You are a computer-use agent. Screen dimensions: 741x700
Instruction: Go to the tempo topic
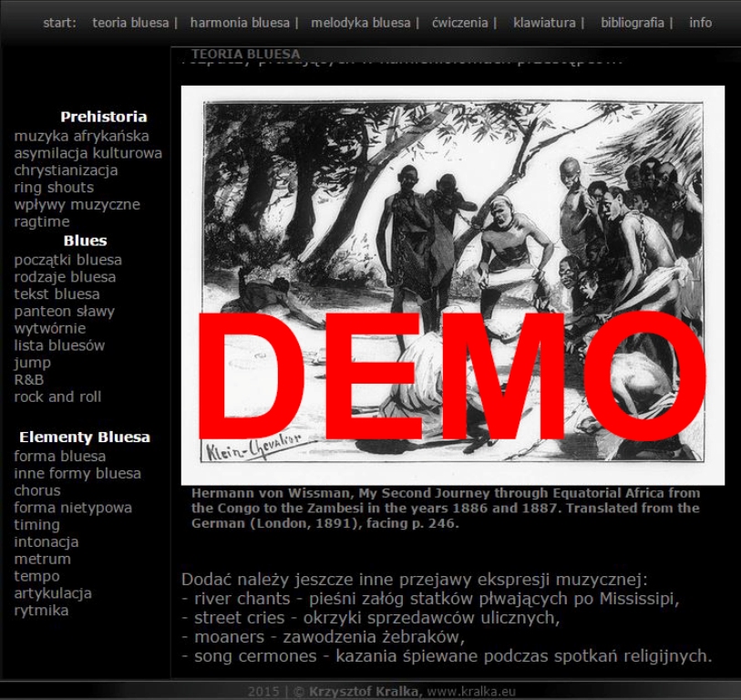(36, 576)
